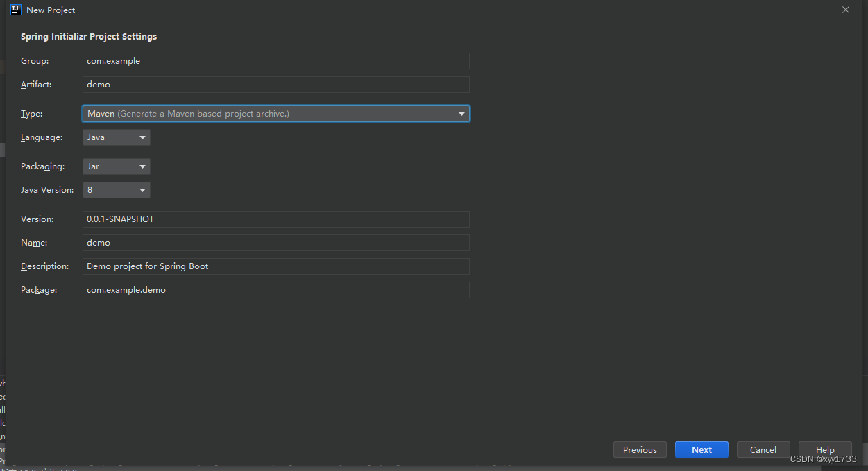Viewport: 868px width, 471px height.
Task: Click the "Type:" label
Action: pyautogui.click(x=32, y=114)
